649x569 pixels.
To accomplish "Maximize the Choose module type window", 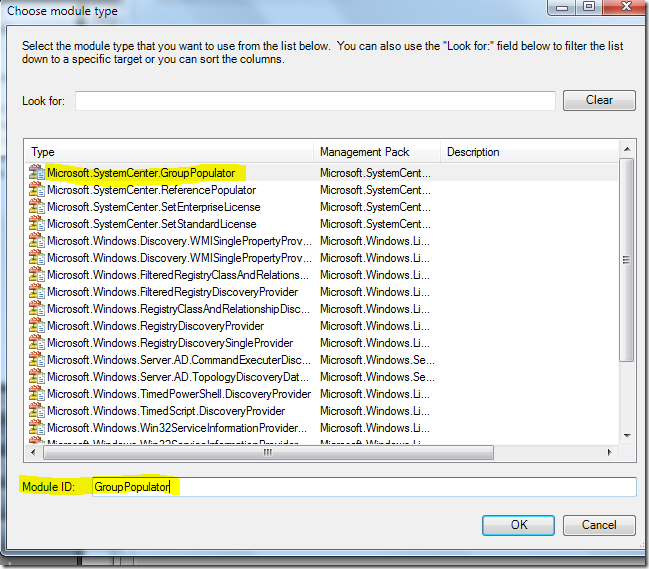I will (589, 7).
